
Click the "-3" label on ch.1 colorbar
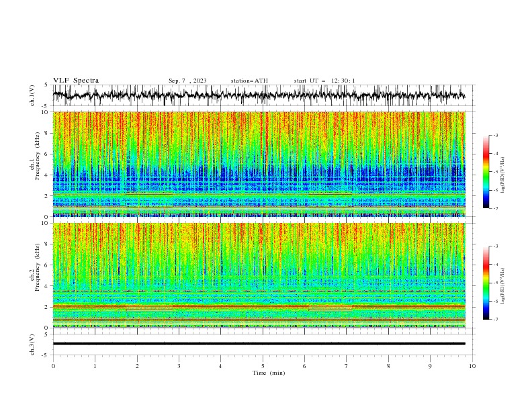pyautogui.click(x=495, y=135)
